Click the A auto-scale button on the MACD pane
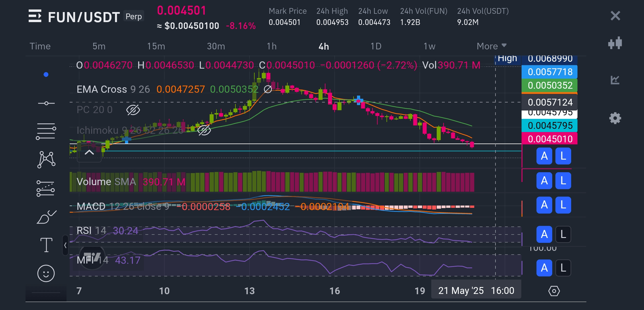 [x=544, y=205]
